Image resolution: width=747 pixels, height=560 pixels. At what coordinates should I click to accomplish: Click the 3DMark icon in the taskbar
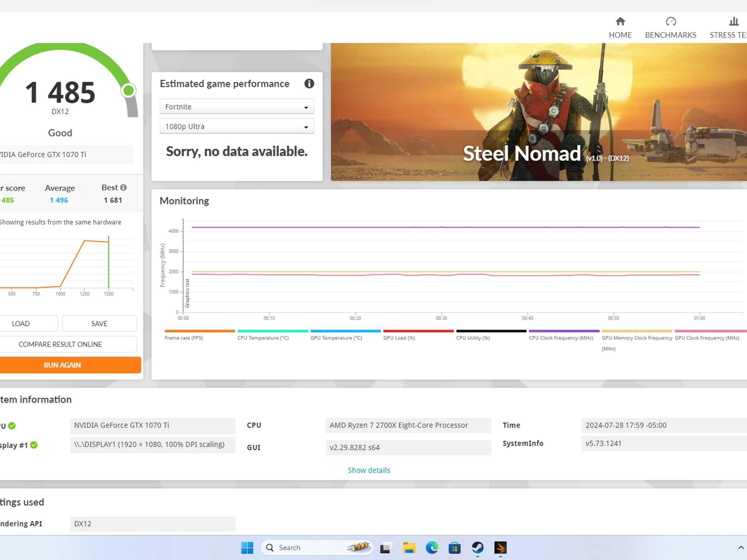pyautogui.click(x=500, y=548)
